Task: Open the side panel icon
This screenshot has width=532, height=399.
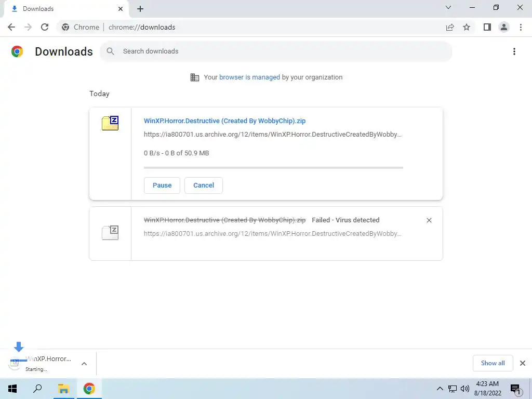Action: (x=487, y=27)
